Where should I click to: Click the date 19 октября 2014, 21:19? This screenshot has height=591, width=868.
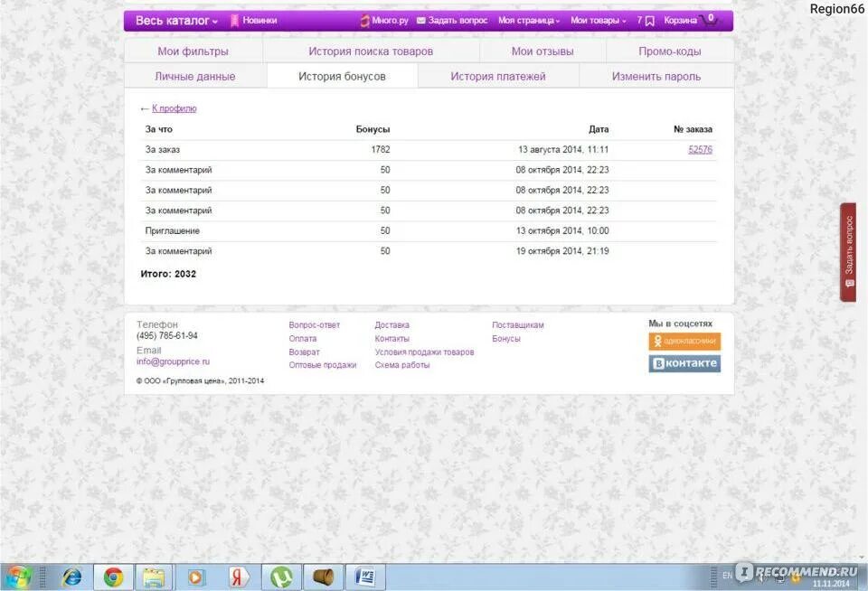point(562,251)
